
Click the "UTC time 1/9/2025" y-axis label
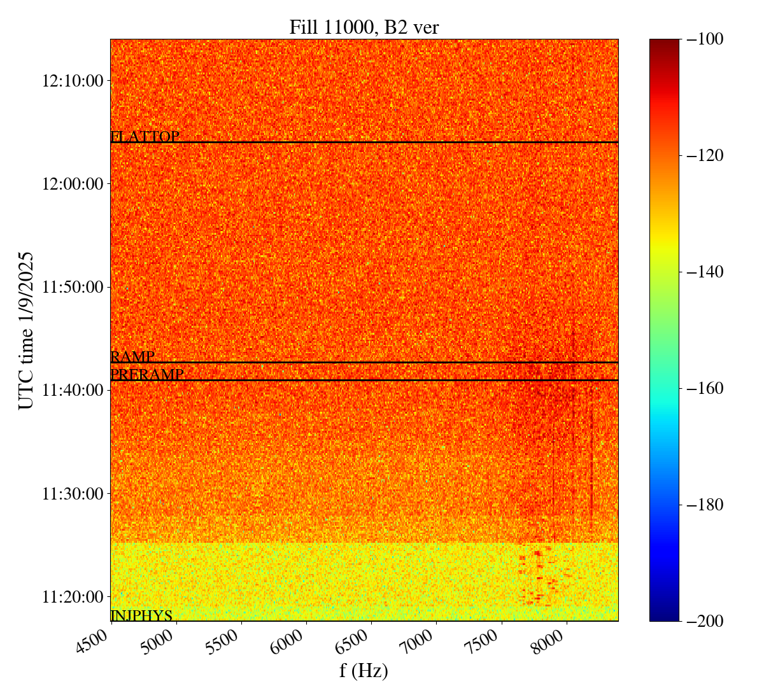coord(26,330)
